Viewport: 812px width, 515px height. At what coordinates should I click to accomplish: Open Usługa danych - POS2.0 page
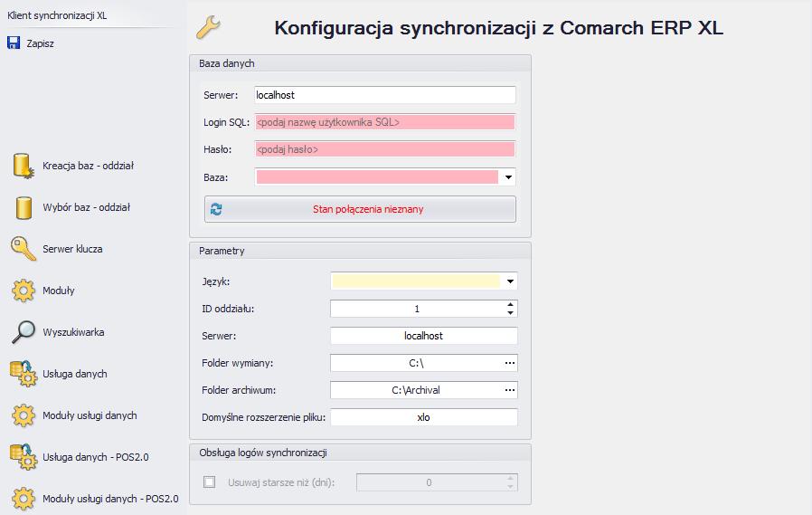(95, 457)
